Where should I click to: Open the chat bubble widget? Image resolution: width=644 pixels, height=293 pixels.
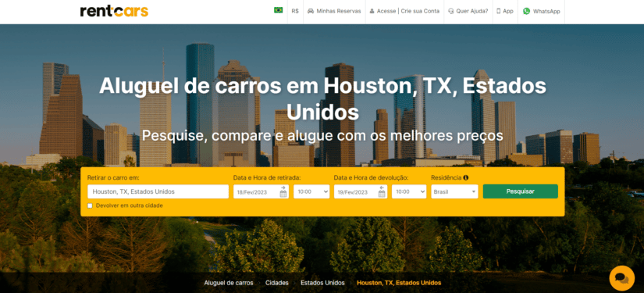(x=622, y=278)
